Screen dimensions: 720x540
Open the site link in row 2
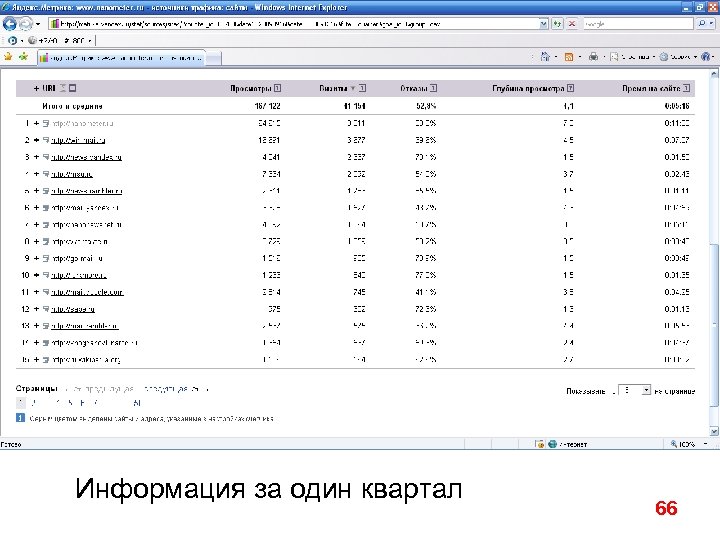pos(78,141)
